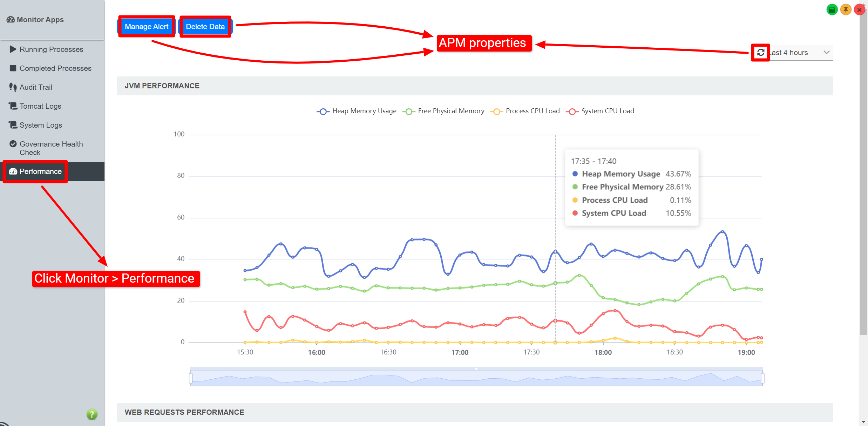Image resolution: width=868 pixels, height=426 pixels.
Task: Expand the time range chevron arrow
Action: [x=826, y=53]
